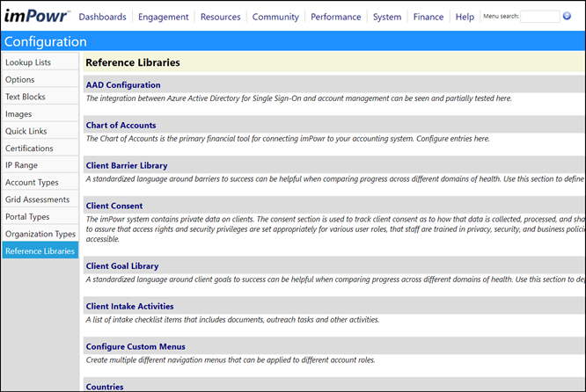Select Lookup Lists in the sidebar
The width and height of the screenshot is (586, 392).
click(x=40, y=62)
